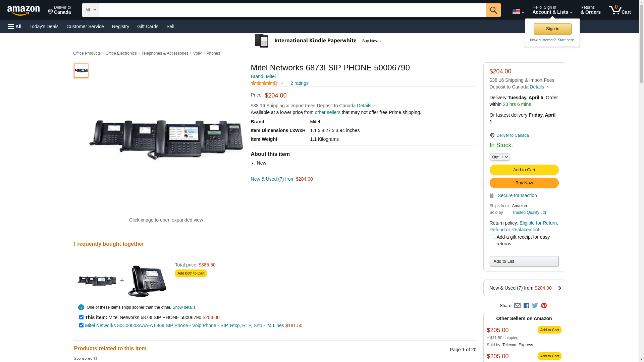Click the phone product thumbnail image
The image size is (644, 362).
click(x=81, y=71)
